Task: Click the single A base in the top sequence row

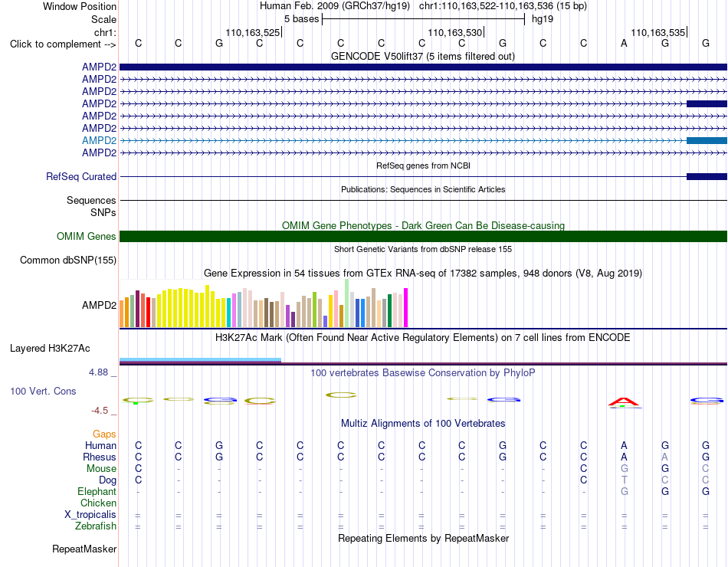Action: [x=624, y=43]
